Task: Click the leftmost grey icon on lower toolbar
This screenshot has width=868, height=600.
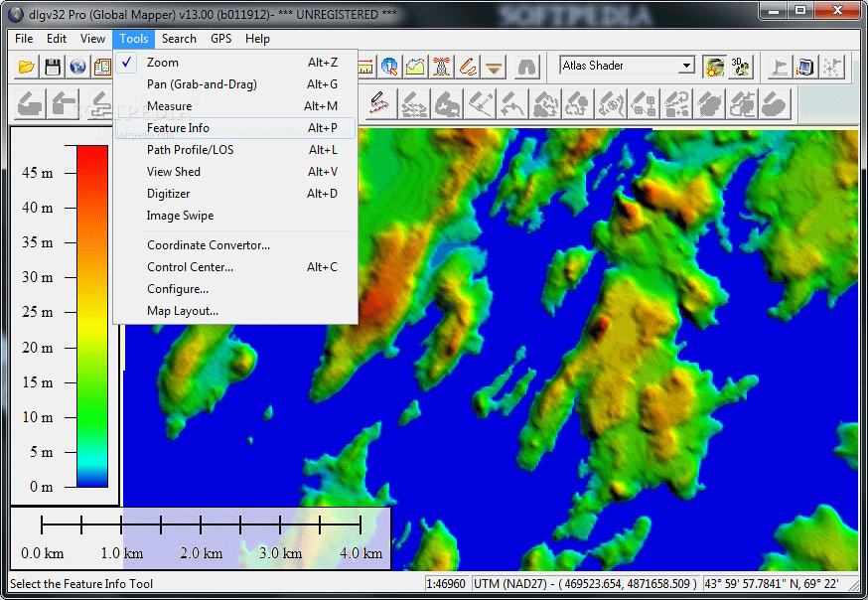Action: tap(30, 103)
